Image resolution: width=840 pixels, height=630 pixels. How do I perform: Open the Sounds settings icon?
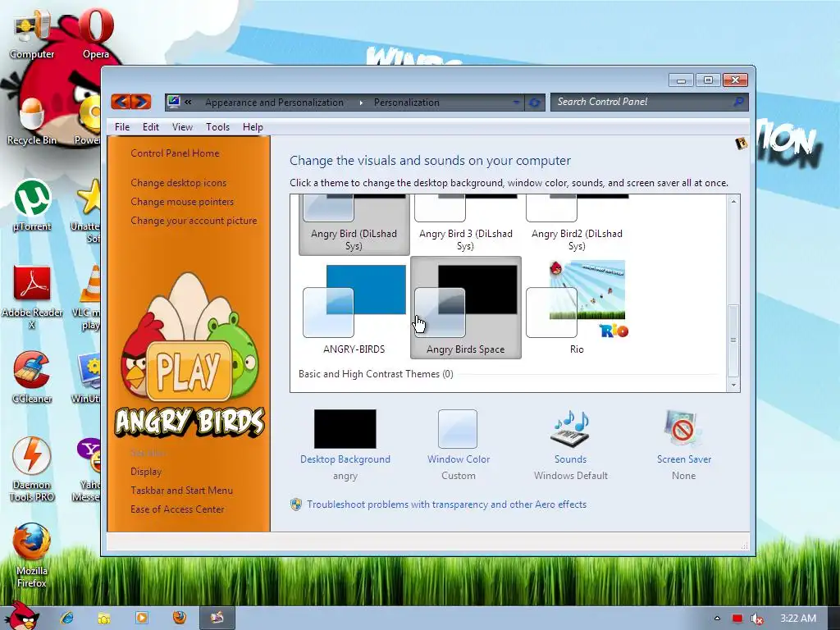click(x=570, y=429)
